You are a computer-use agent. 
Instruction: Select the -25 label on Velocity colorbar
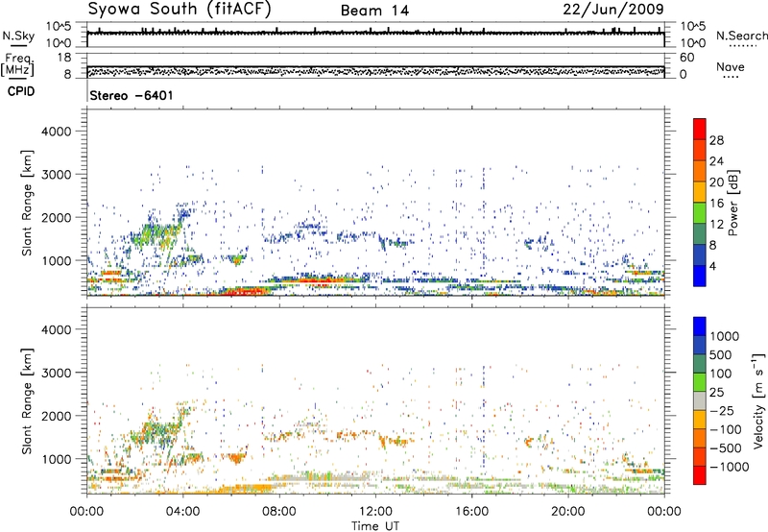[722, 410]
